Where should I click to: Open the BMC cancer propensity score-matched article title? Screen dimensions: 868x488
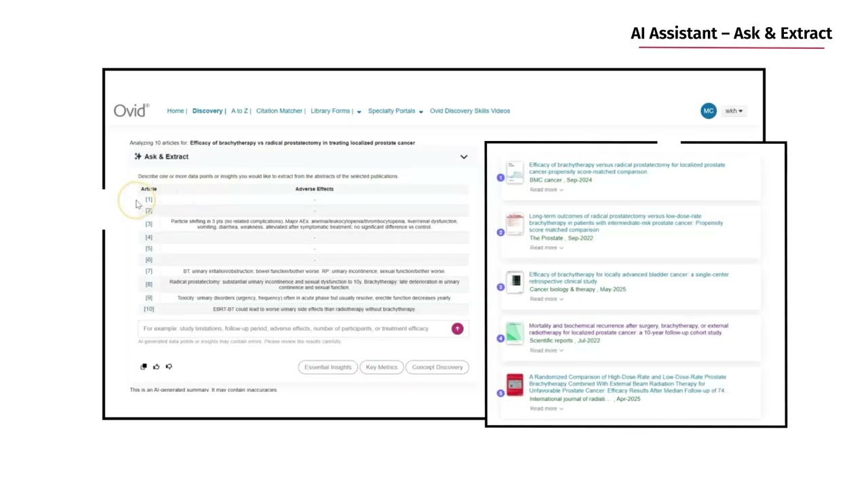[x=627, y=168]
